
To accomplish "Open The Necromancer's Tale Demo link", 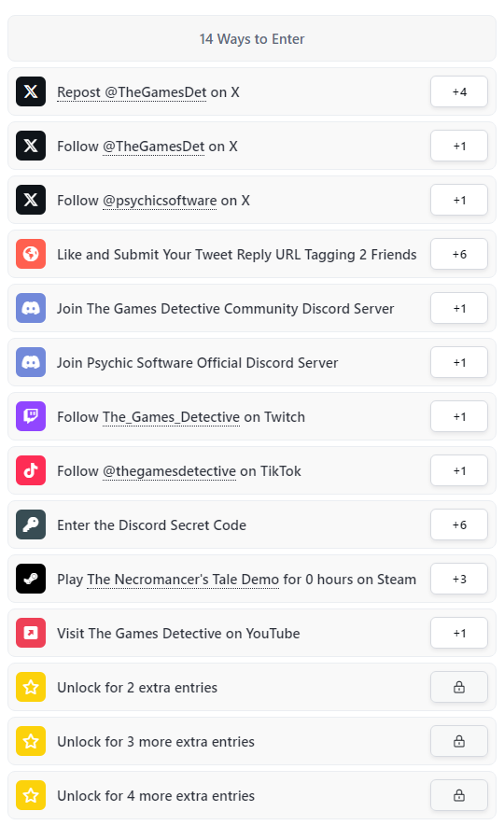I will tap(183, 580).
